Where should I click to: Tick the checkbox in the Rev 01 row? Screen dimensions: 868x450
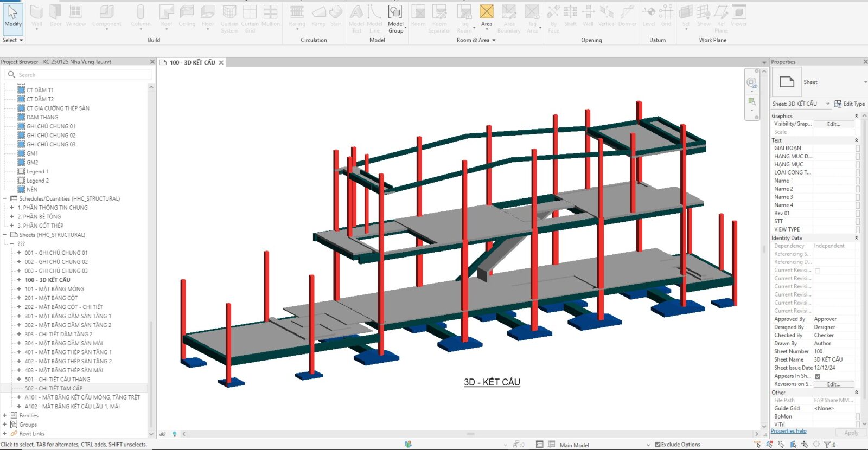pyautogui.click(x=858, y=213)
